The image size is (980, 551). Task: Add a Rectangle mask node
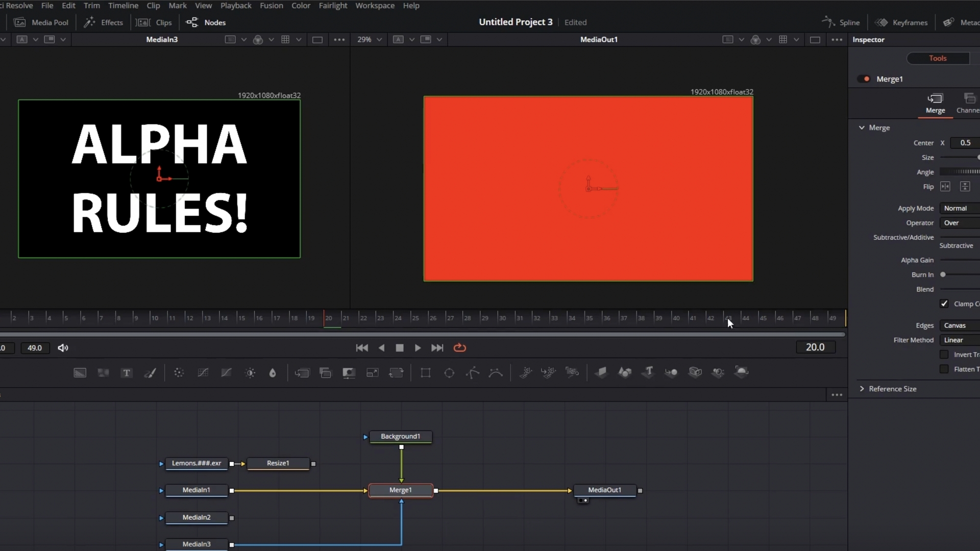pyautogui.click(x=426, y=373)
